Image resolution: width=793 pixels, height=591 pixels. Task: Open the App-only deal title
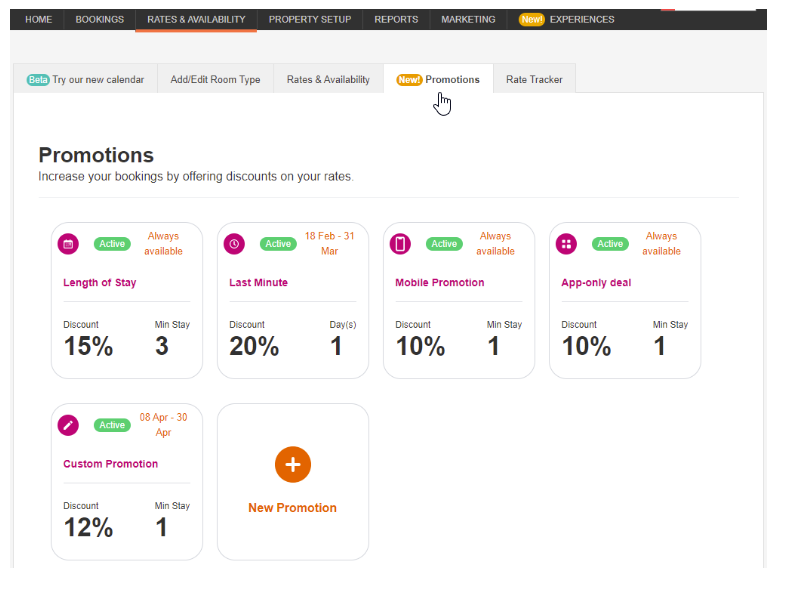(596, 283)
